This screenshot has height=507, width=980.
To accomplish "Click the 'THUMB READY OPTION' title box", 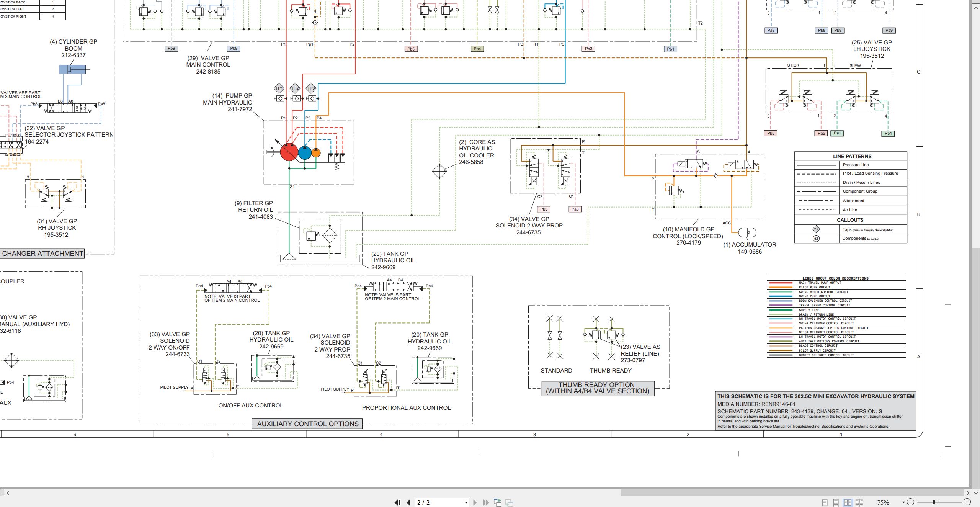I will tap(598, 388).
